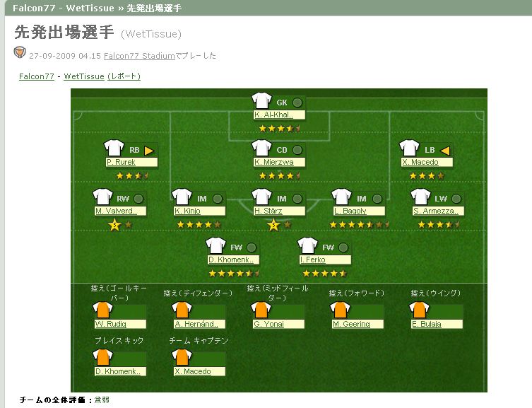Click the orange shirt above E. Bulaja
The width and height of the screenshot is (532, 408).
pyautogui.click(x=420, y=310)
